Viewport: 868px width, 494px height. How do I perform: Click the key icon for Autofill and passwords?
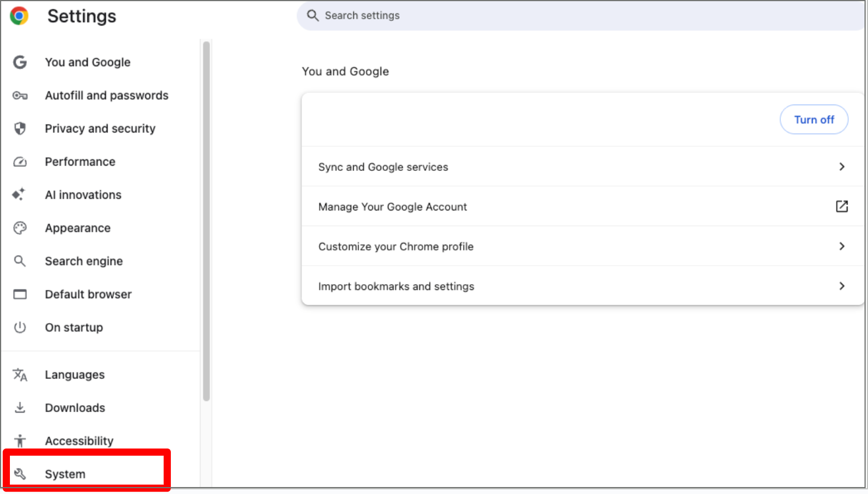tap(20, 95)
